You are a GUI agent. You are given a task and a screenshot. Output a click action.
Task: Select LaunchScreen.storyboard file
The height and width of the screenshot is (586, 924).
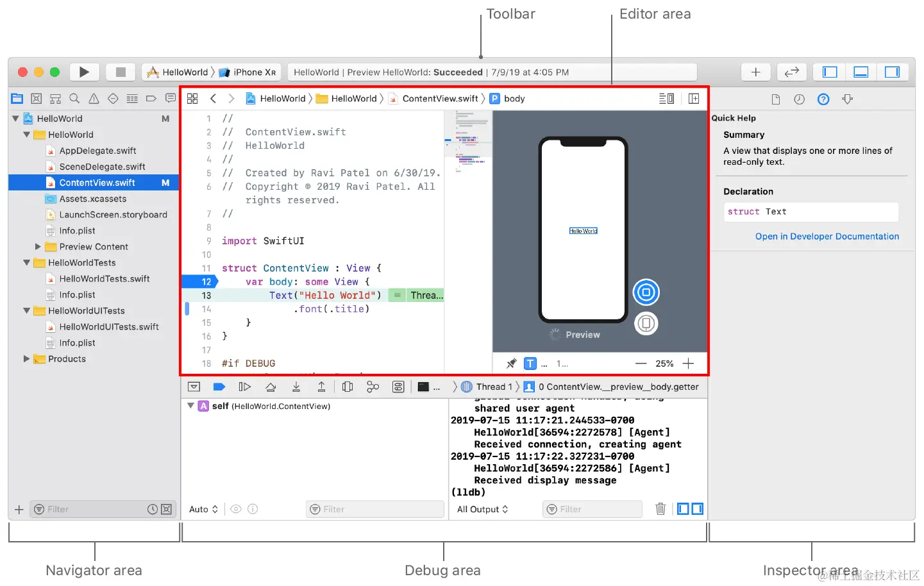[x=113, y=215]
